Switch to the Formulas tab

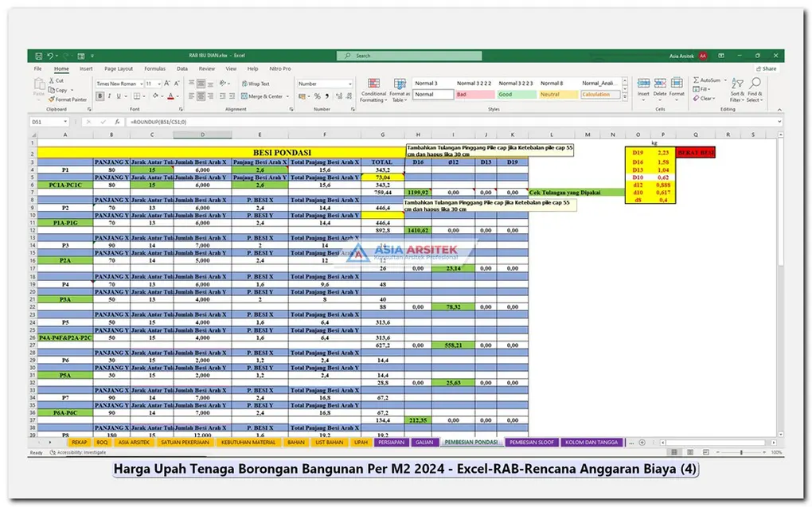tap(155, 68)
